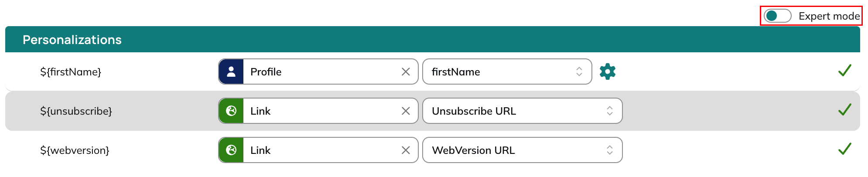Click the Profile person icon
868x177 pixels.
pos(231,71)
